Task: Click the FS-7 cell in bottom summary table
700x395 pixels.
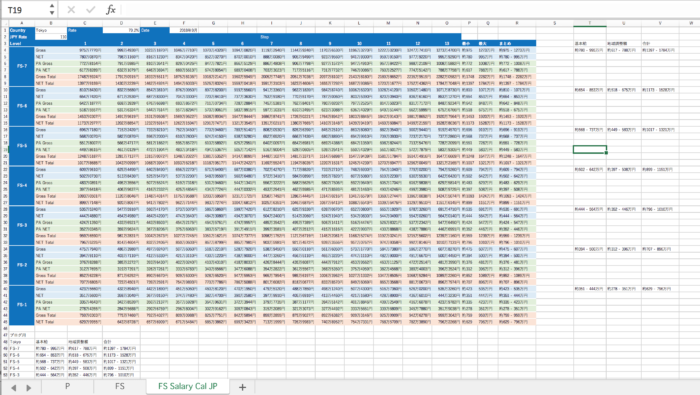Action: pos(21,349)
